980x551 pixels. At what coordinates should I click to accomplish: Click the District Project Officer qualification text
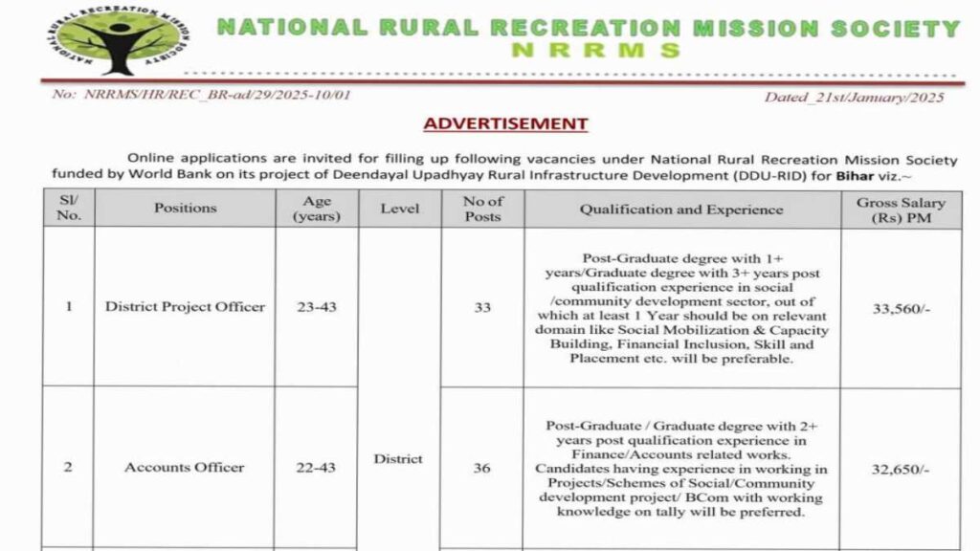tap(681, 309)
